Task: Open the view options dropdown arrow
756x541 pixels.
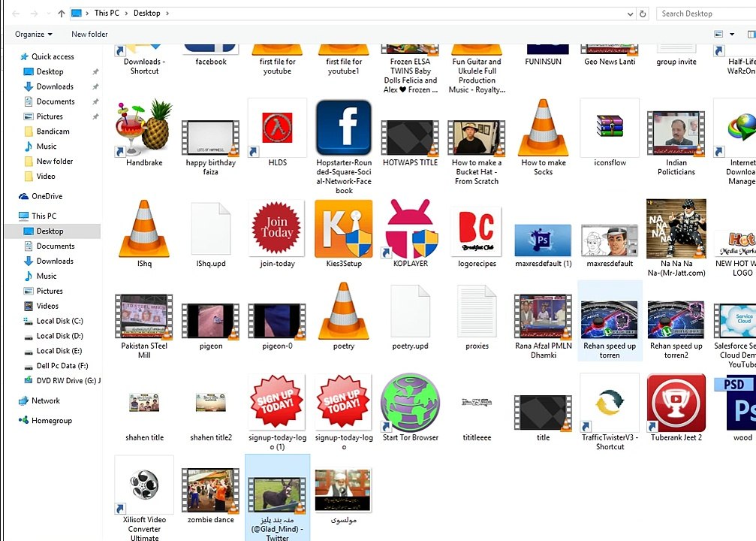Action: (732, 35)
